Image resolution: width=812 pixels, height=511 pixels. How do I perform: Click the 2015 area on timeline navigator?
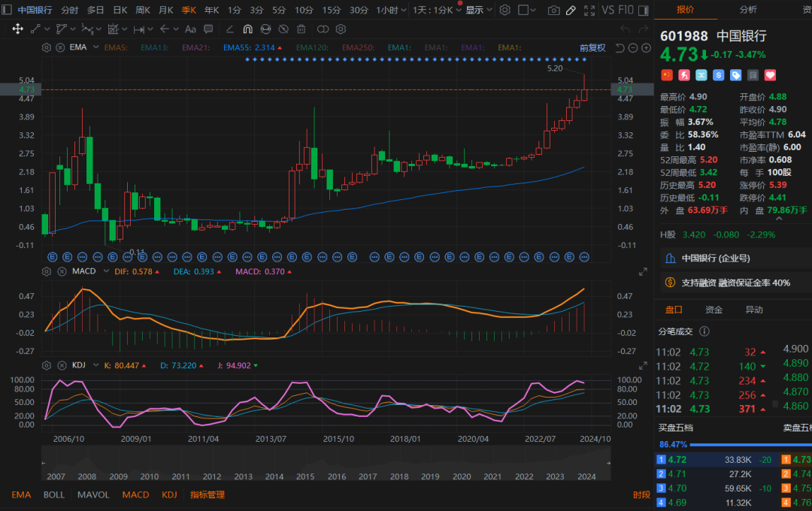point(304,476)
